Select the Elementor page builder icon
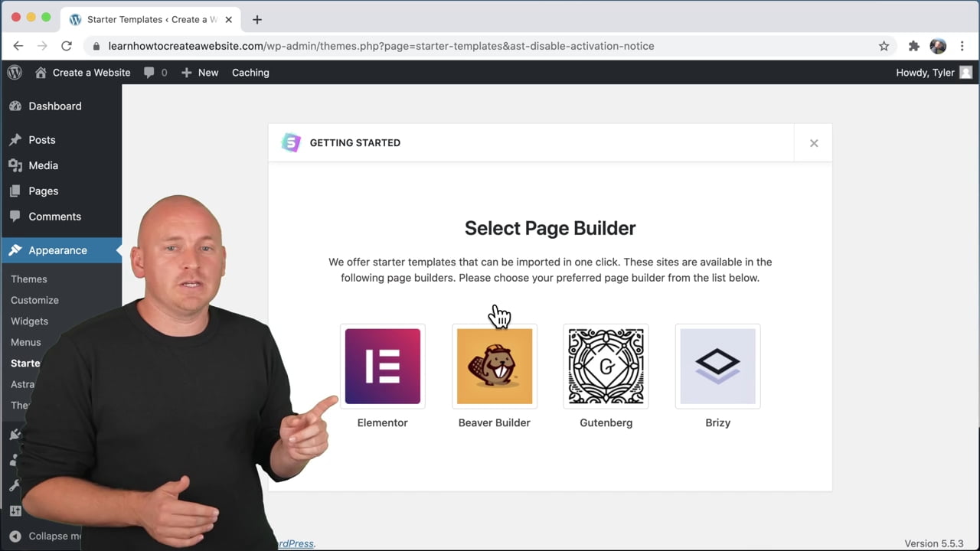Screen dimensions: 980x551 click(x=383, y=366)
